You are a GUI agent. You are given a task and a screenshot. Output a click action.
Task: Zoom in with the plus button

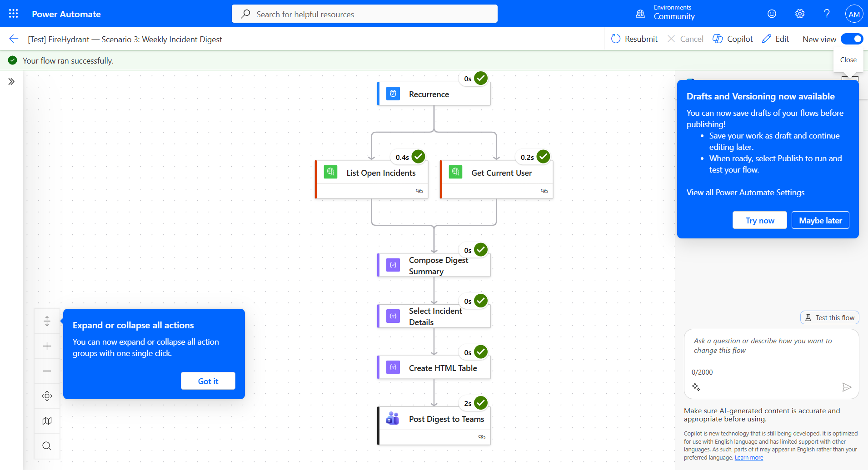pyautogui.click(x=47, y=346)
